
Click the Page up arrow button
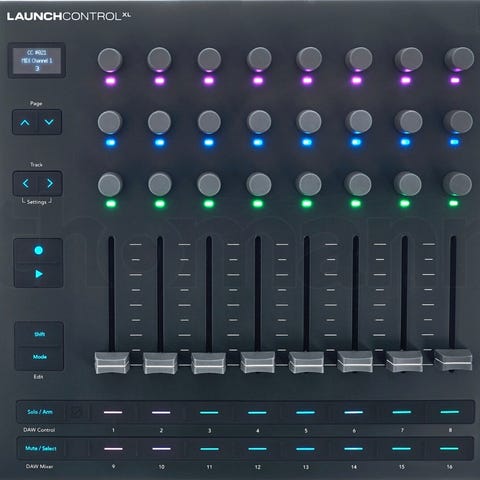pos(25,122)
